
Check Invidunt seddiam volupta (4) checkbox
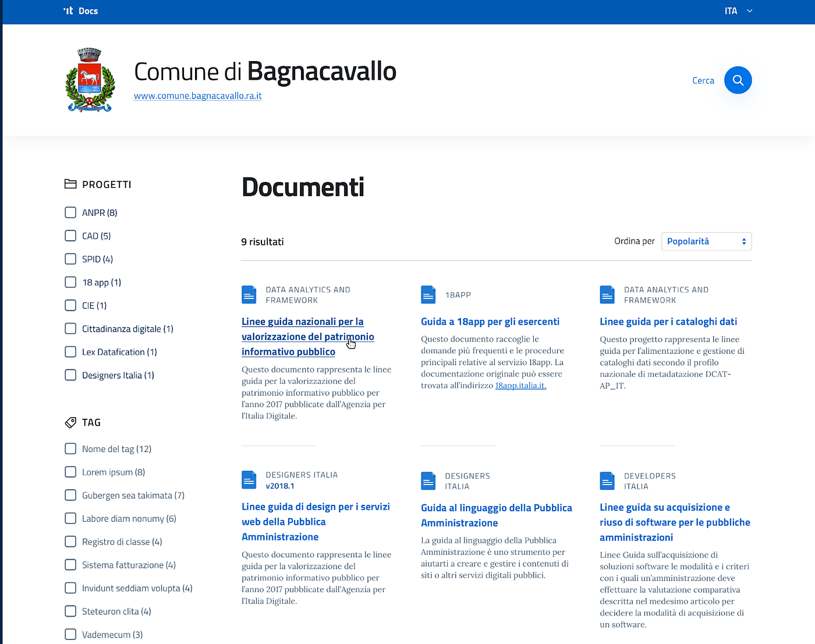click(70, 588)
